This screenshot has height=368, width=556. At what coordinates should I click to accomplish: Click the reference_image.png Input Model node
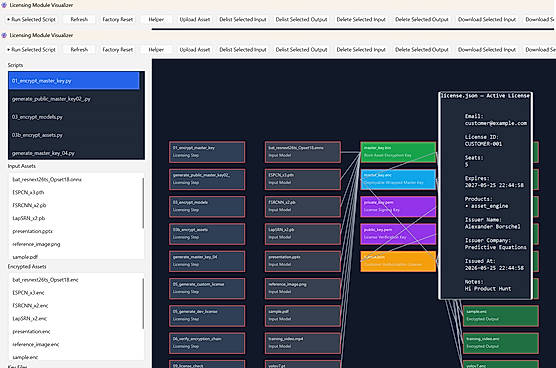pyautogui.click(x=303, y=289)
